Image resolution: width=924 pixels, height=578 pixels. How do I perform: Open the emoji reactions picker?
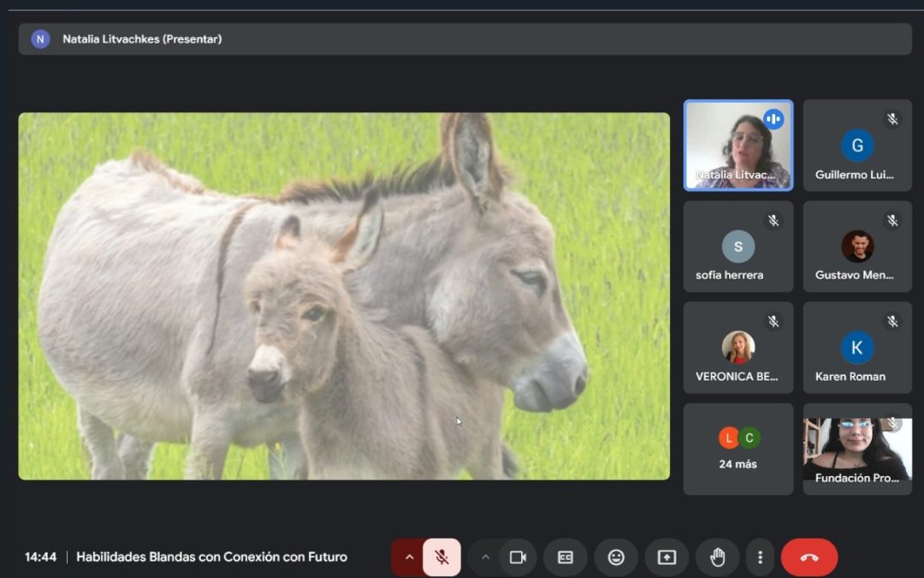coord(616,557)
